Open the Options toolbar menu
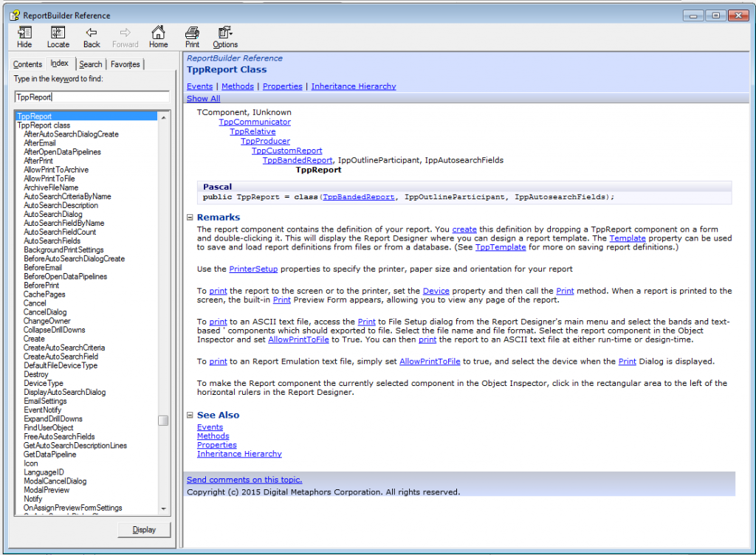 click(225, 32)
